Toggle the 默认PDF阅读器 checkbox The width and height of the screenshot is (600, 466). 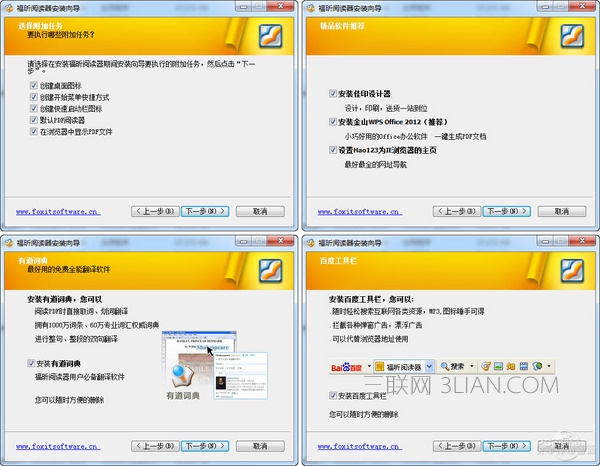pyautogui.click(x=34, y=120)
